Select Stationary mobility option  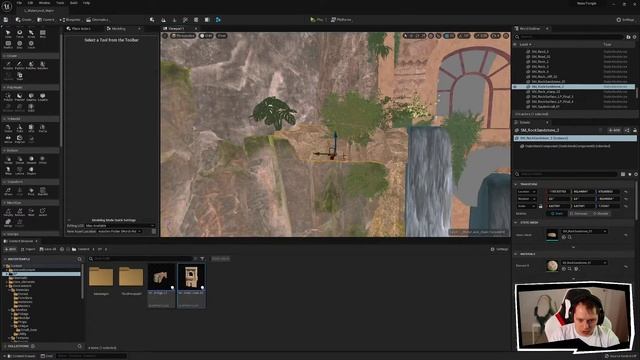coord(579,213)
